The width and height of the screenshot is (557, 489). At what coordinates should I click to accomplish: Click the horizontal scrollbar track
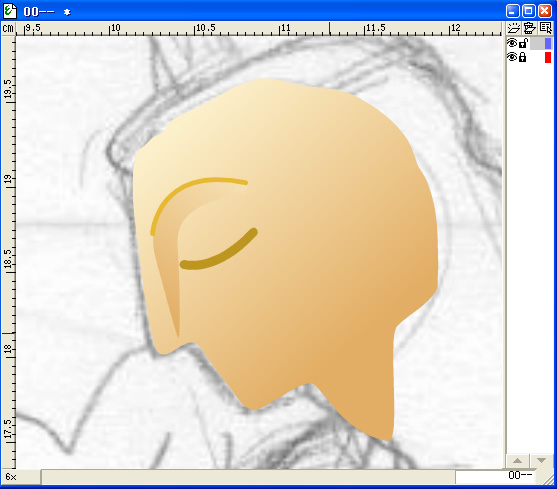tap(248, 477)
